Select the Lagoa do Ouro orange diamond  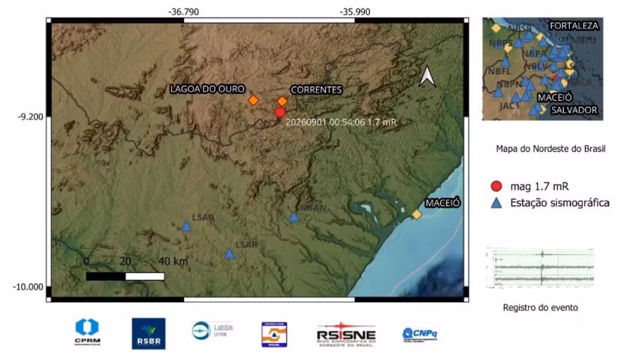click(253, 100)
